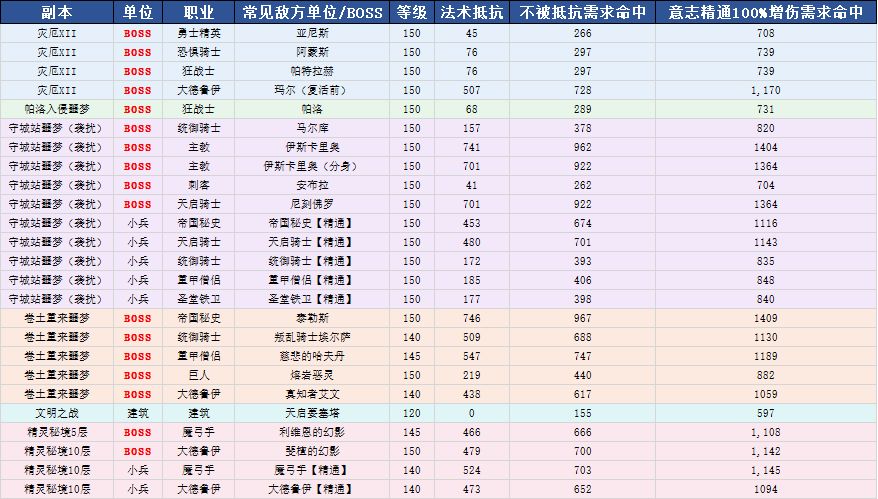Select the value 597
Screen dimensions: 878x499
point(765,413)
